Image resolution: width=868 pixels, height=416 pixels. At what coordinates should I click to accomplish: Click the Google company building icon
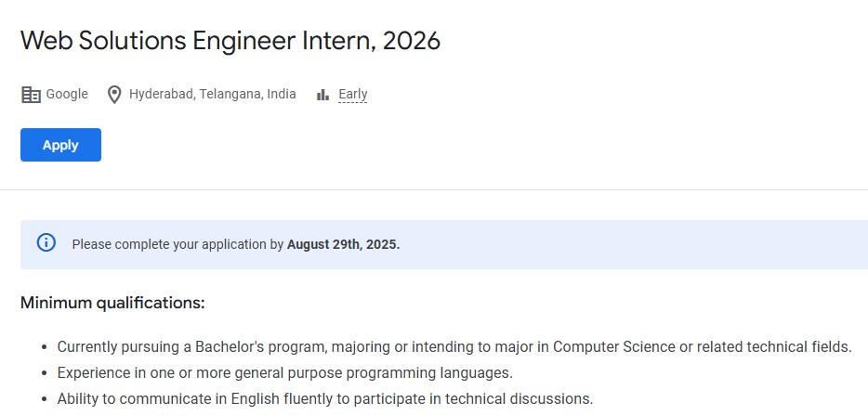click(x=31, y=95)
